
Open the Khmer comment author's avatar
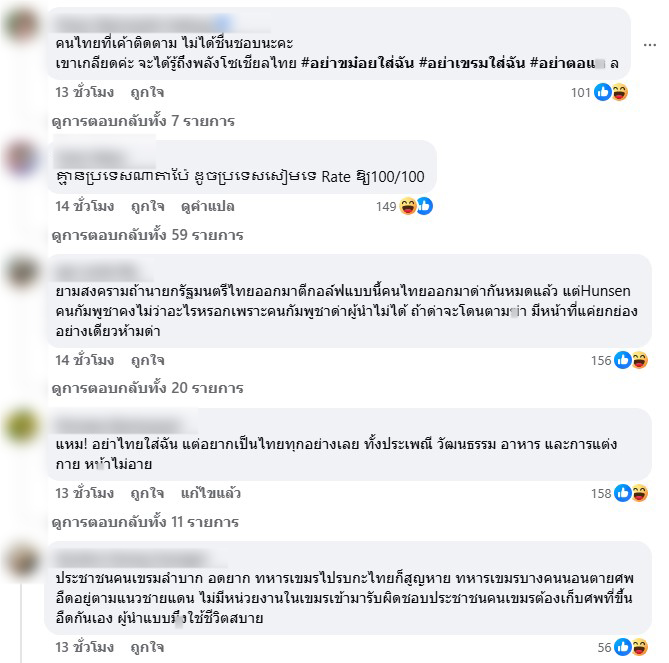[x=21, y=158]
